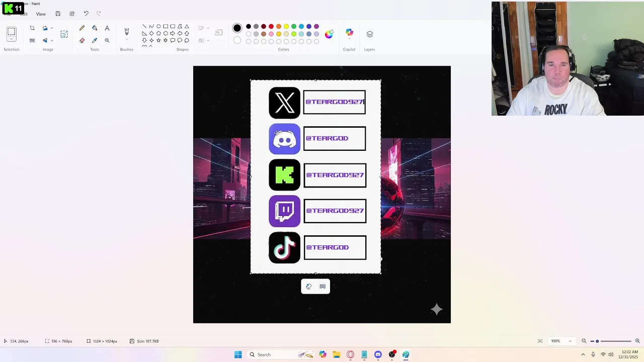Click the Redo arrow
This screenshot has height=362, width=644.
pos(99,14)
